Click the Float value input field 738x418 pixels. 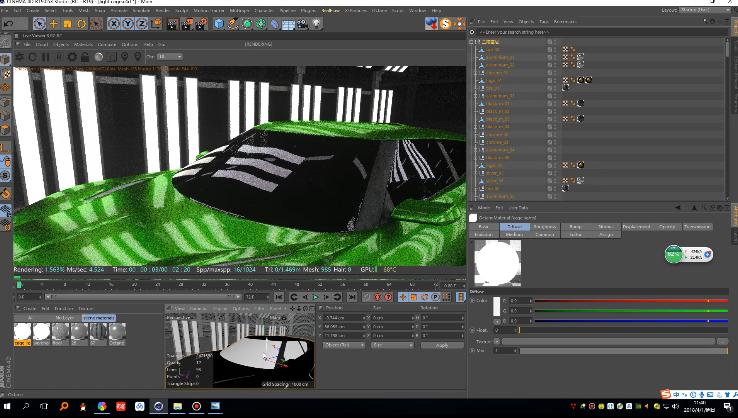click(504, 330)
